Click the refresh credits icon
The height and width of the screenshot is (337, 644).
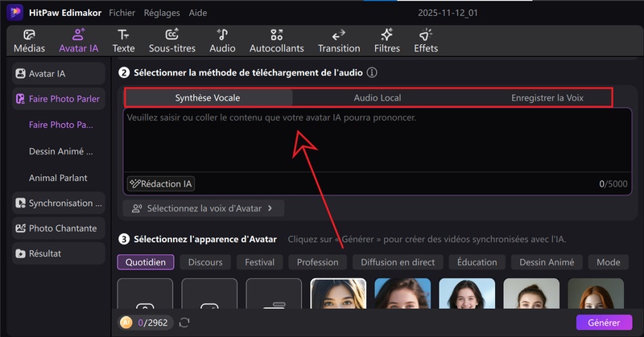(184, 323)
